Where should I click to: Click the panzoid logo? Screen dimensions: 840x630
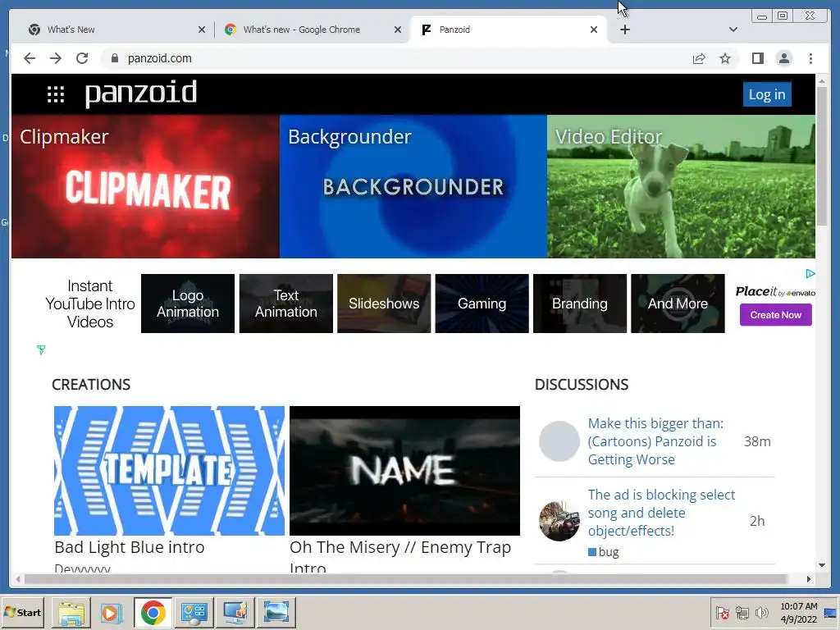click(141, 94)
